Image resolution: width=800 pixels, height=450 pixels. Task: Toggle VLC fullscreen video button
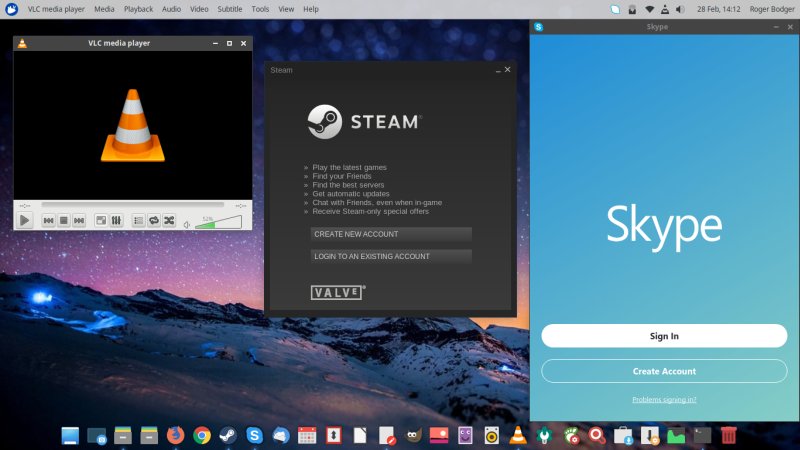pyautogui.click(x=101, y=220)
